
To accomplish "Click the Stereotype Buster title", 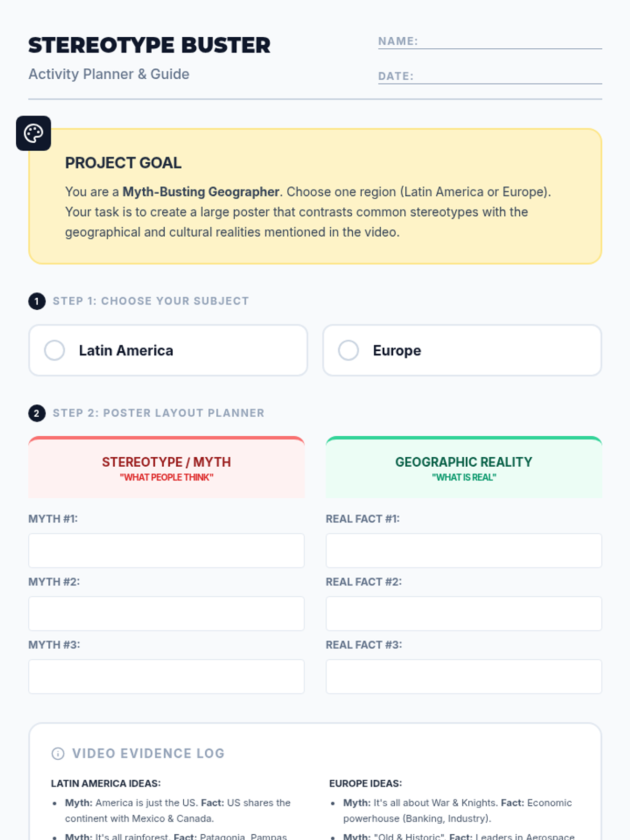I will (x=150, y=46).
